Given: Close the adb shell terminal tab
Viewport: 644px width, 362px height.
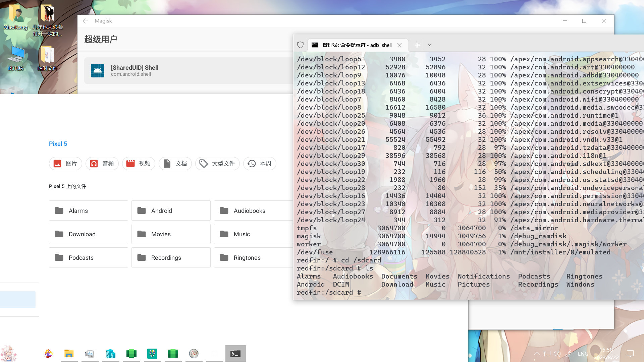Looking at the screenshot, I should point(399,45).
